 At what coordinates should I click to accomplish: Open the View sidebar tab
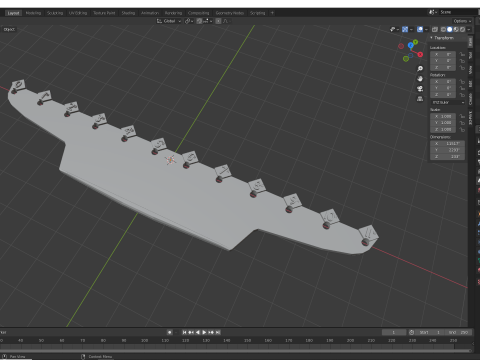pyautogui.click(x=470, y=69)
